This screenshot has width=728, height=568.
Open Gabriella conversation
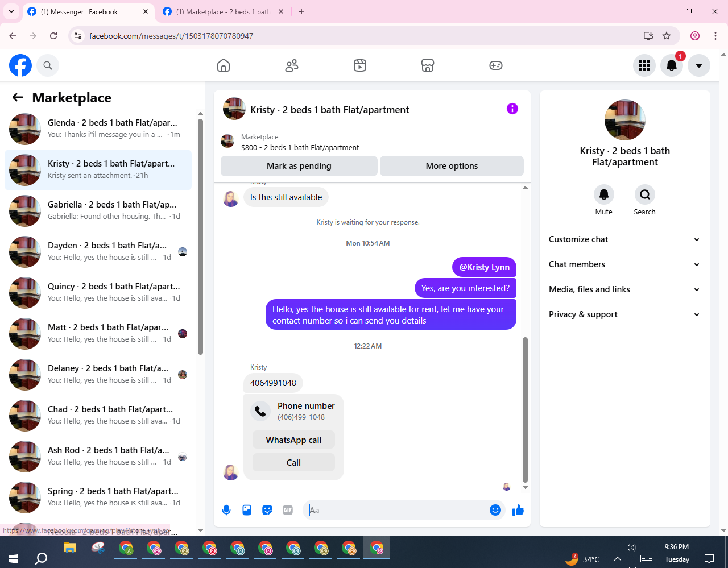tap(98, 211)
